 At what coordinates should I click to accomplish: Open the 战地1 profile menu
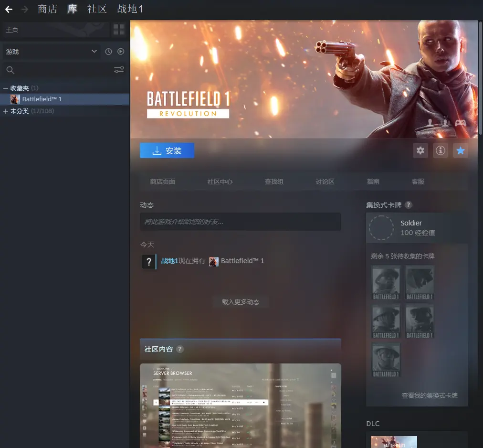pos(130,9)
